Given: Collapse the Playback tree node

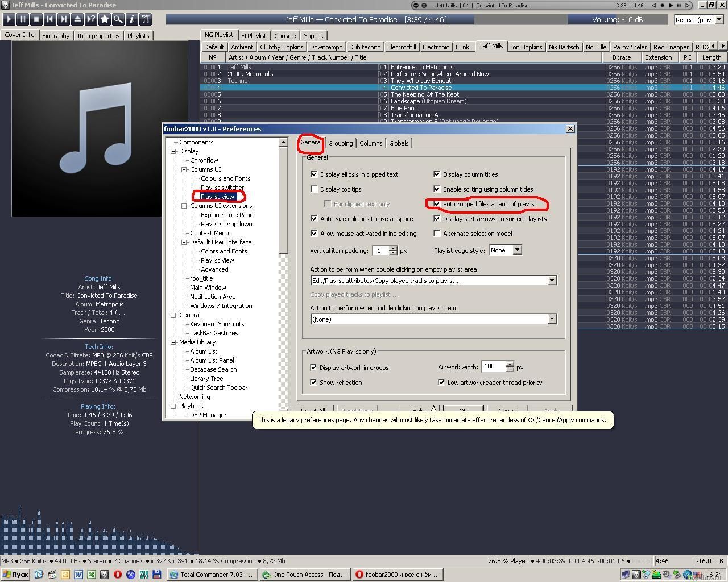Looking at the screenshot, I should 173,406.
